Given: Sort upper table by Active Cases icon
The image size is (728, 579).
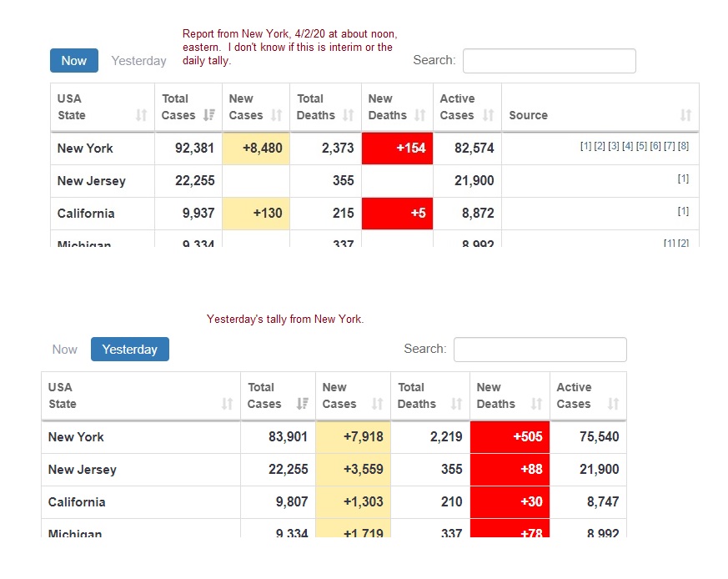Looking at the screenshot, I should pos(488,115).
